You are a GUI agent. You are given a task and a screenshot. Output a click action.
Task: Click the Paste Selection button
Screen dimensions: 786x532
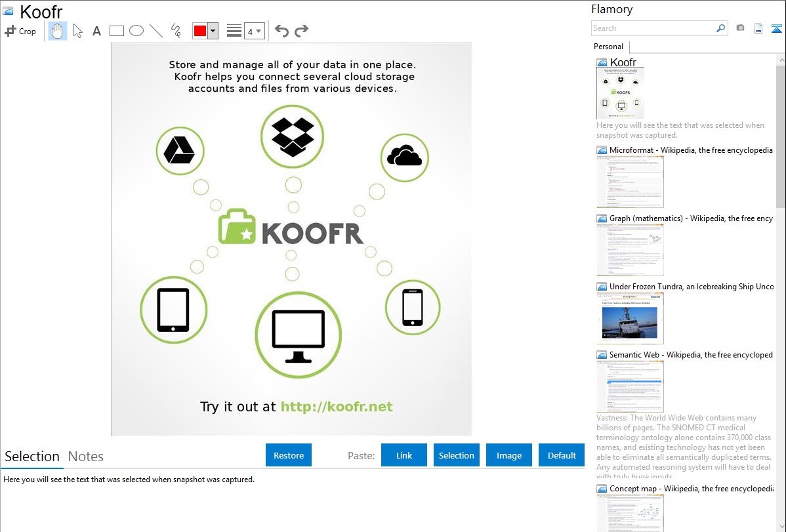[457, 455]
